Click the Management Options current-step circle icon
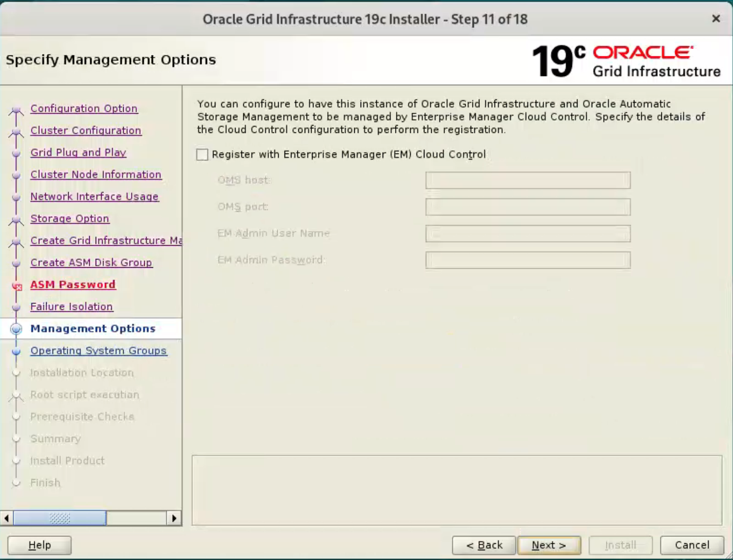The height and width of the screenshot is (560, 733). [16, 329]
